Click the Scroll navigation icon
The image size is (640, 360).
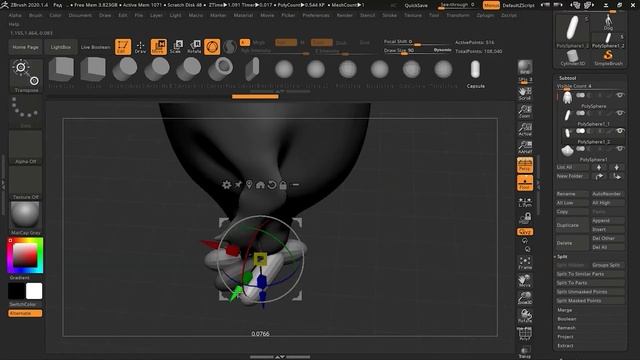coord(525,93)
